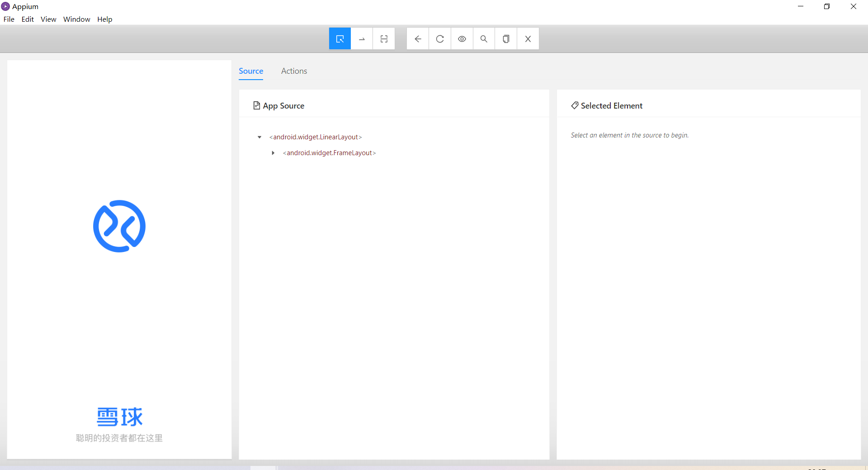This screenshot has width=868, height=470.
Task: Pick the Tap By Coordinates tool
Action: click(x=384, y=39)
